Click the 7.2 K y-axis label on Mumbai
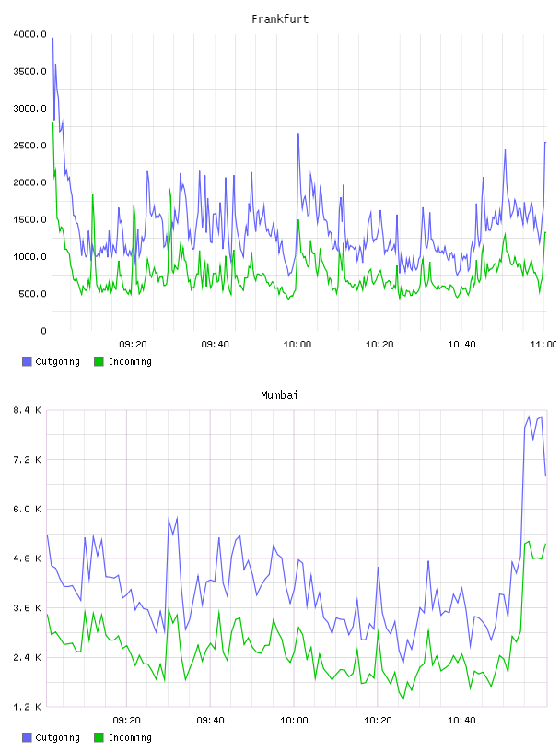Viewport: 560px width, 752px height. click(27, 460)
